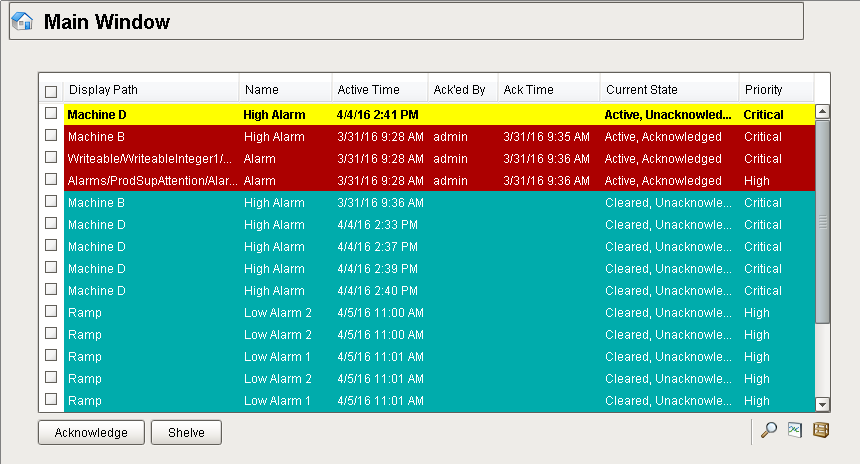Select the Machine D 4/4/16 2:37 PM row
The height and width of the screenshot is (464, 860).
pos(439,247)
